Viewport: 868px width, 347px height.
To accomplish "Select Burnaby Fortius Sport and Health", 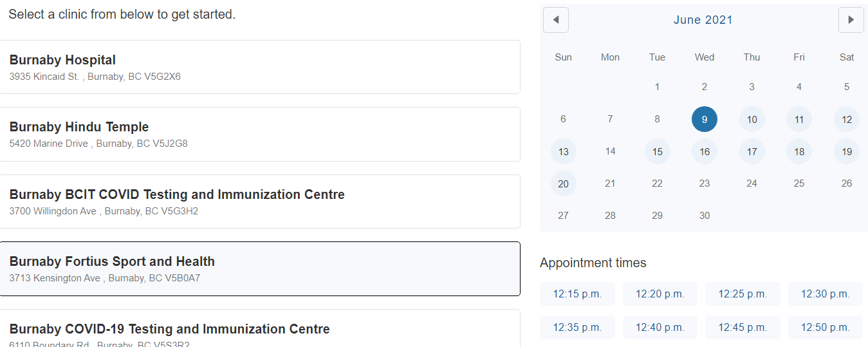I will 259,268.
